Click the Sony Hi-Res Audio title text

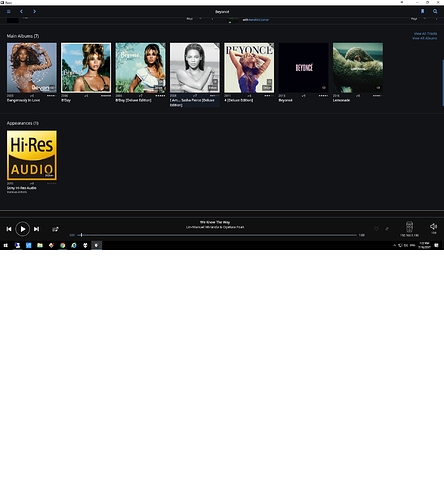click(x=22, y=188)
